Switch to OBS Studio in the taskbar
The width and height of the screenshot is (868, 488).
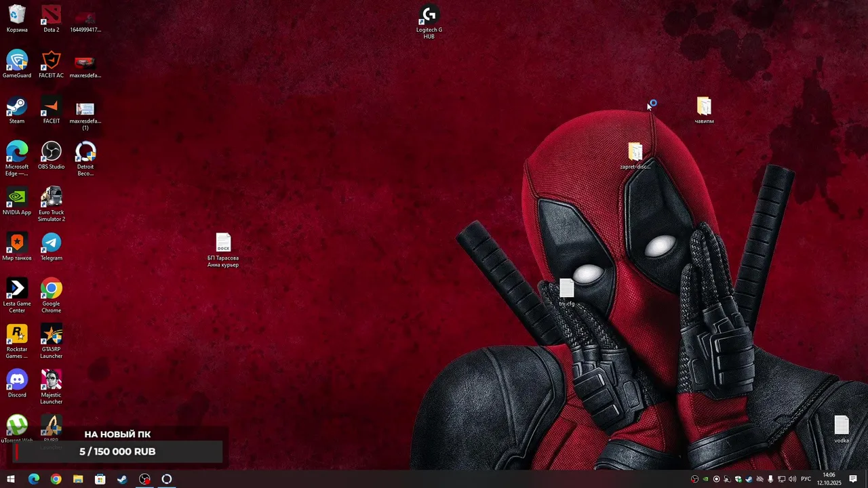(x=144, y=479)
